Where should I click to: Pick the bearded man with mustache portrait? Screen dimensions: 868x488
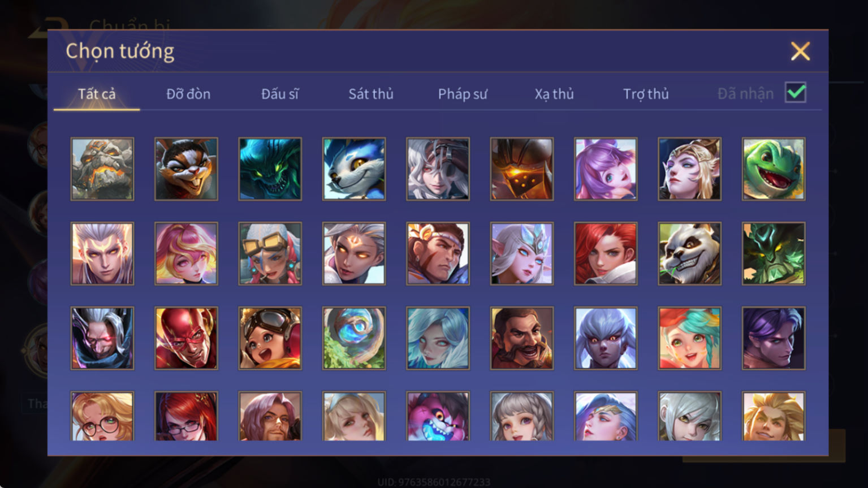pos(521,338)
